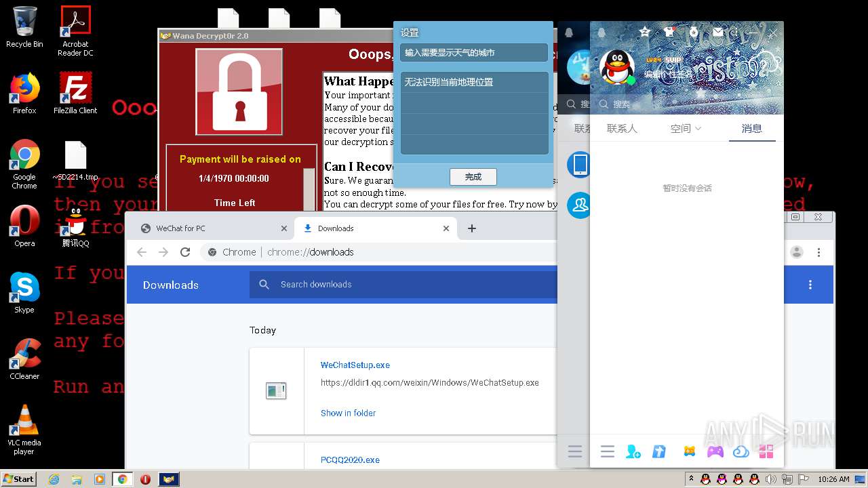
Task: Switch to the 消息 tab in QQ
Action: (x=751, y=128)
